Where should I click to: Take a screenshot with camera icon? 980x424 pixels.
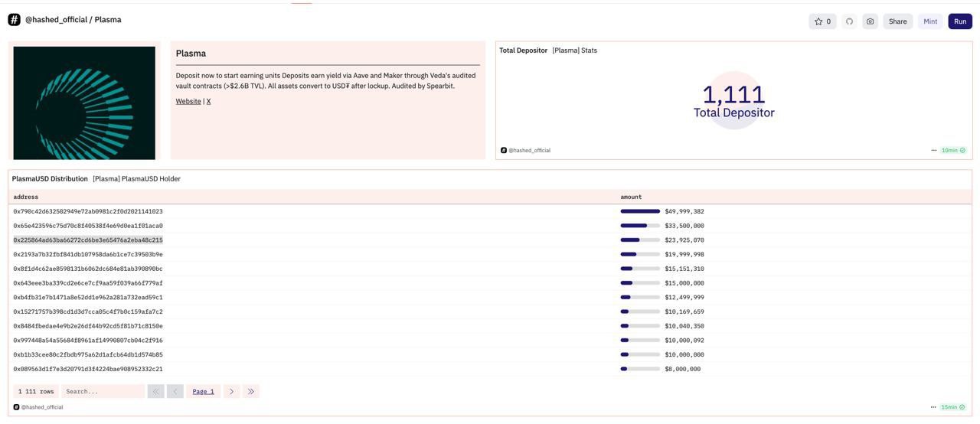coord(870,21)
